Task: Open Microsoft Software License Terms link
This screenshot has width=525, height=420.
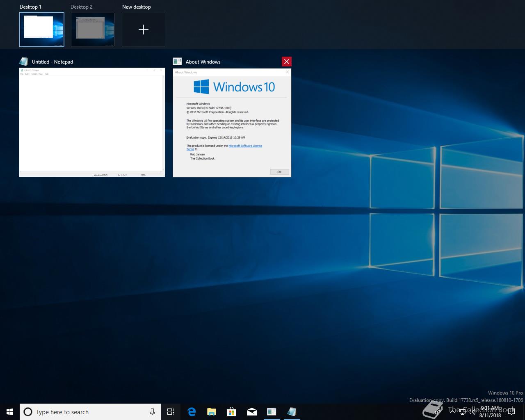Action: (245, 146)
